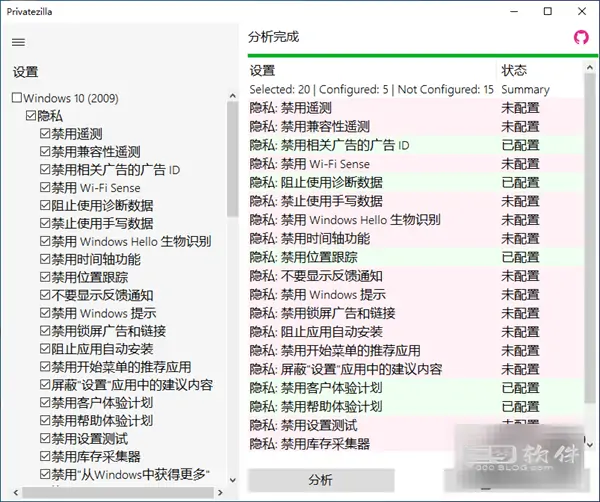Uncheck the 禁用位置跟踪 checkbox
This screenshot has width=600, height=502.
click(x=45, y=277)
